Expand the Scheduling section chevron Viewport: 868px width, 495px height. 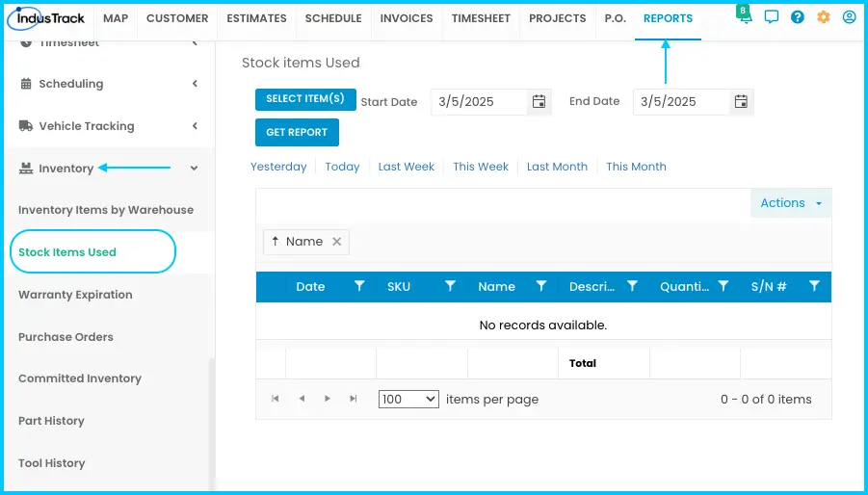pyautogui.click(x=195, y=84)
